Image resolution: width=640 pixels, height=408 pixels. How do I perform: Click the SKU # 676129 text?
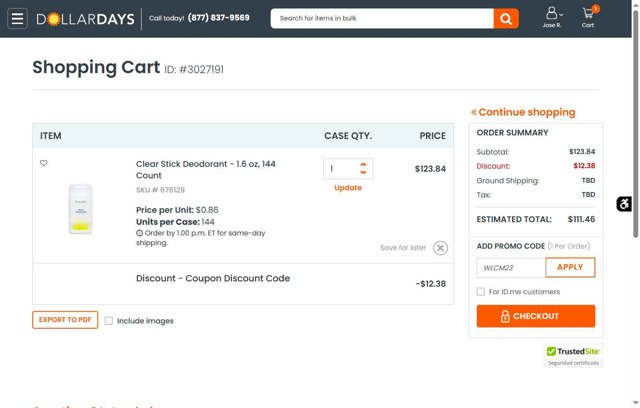[160, 190]
